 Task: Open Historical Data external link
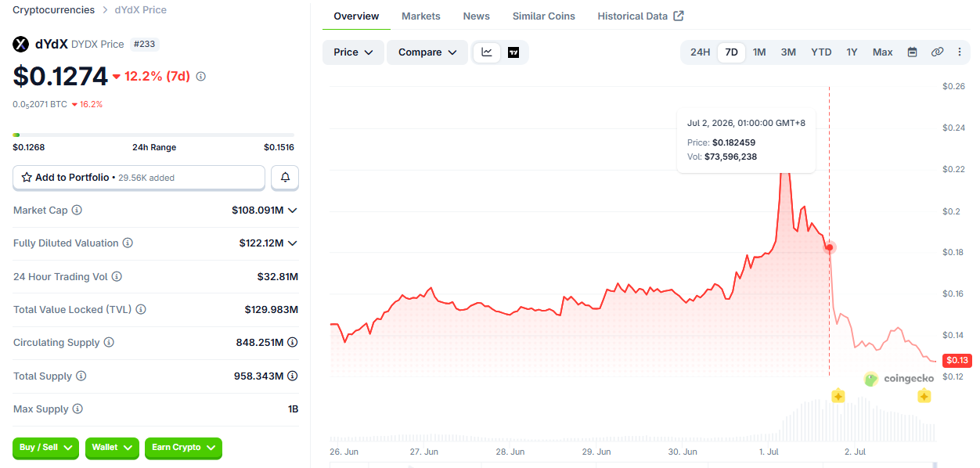click(x=640, y=16)
